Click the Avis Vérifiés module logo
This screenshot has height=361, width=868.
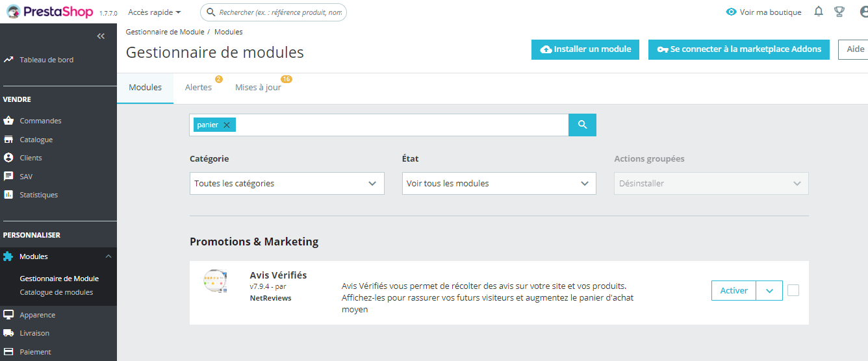pos(214,281)
